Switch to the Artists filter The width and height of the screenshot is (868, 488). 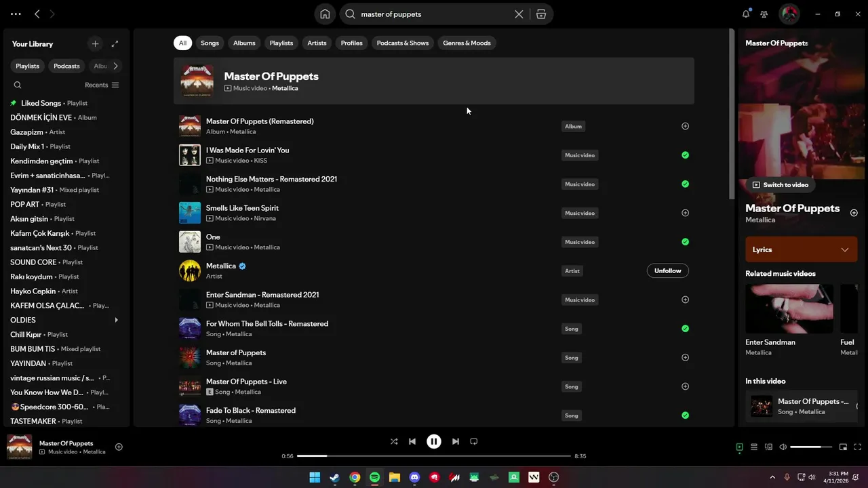coord(317,43)
